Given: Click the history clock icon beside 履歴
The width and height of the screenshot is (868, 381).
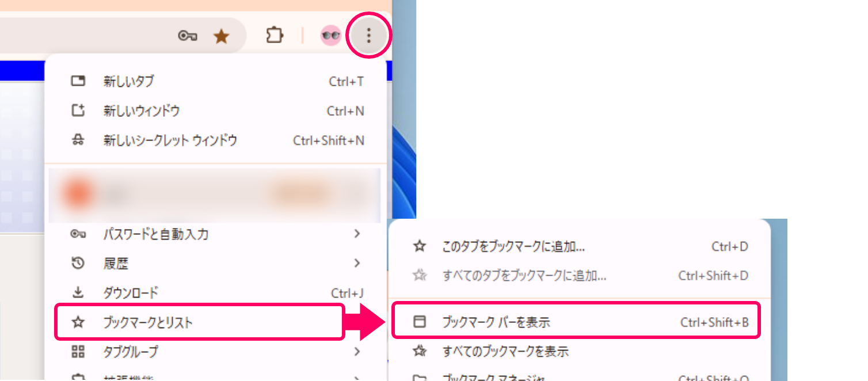Looking at the screenshot, I should click(78, 264).
